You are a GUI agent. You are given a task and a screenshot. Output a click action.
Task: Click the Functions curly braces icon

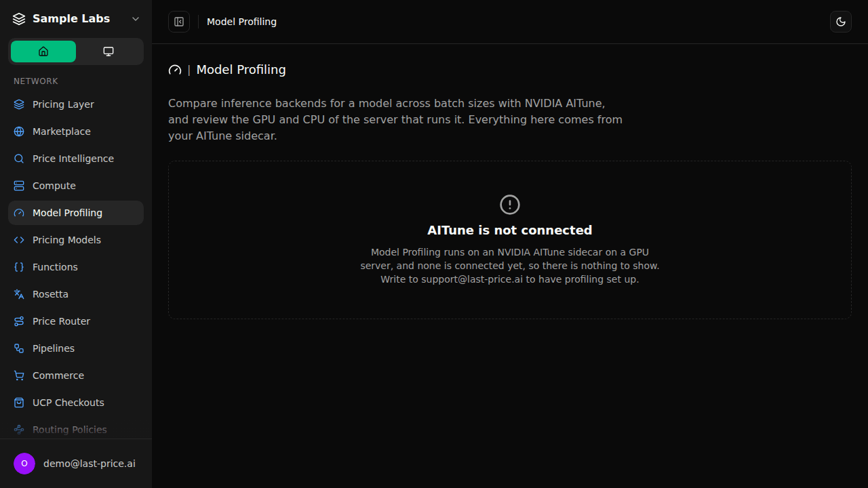click(x=19, y=267)
